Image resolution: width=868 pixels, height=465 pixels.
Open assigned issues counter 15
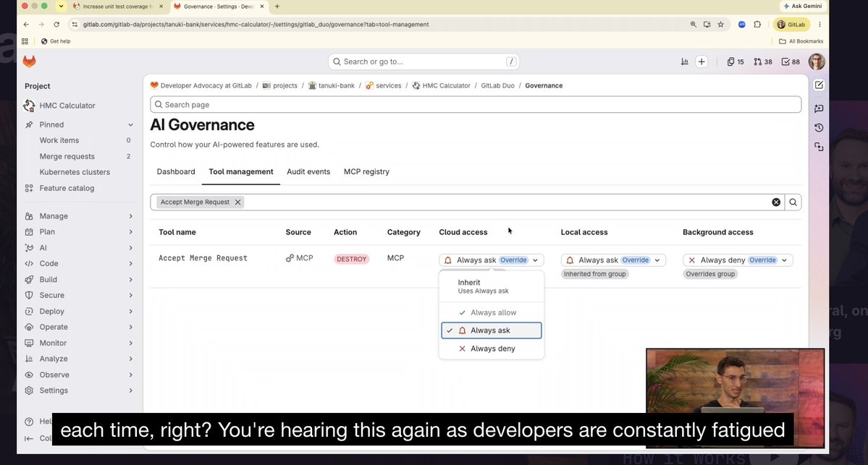(x=736, y=62)
